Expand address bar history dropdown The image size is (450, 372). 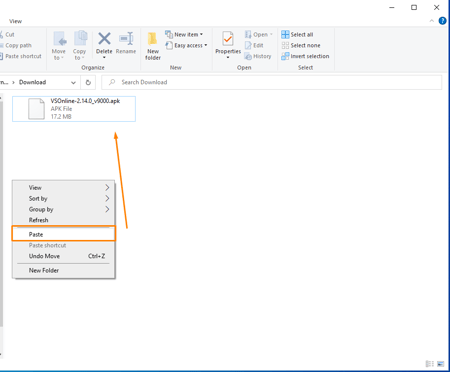click(x=73, y=83)
